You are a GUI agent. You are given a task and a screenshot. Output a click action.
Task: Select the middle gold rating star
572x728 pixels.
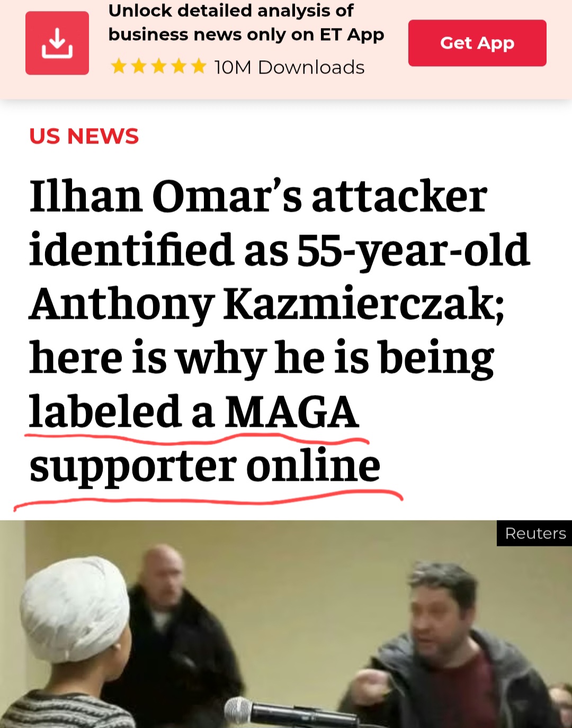[159, 66]
